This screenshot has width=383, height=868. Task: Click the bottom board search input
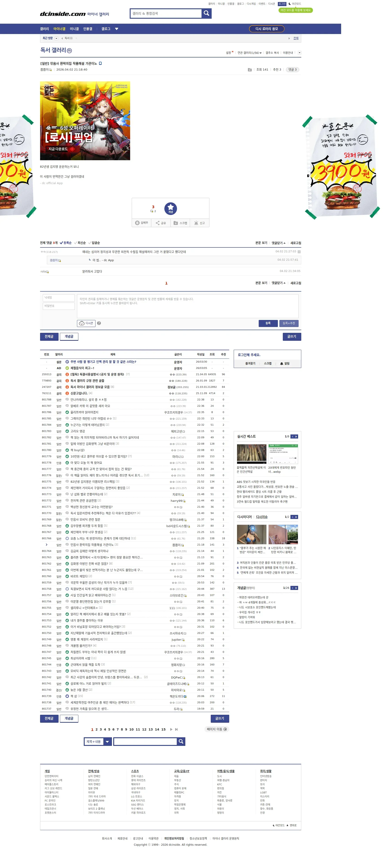click(145, 741)
